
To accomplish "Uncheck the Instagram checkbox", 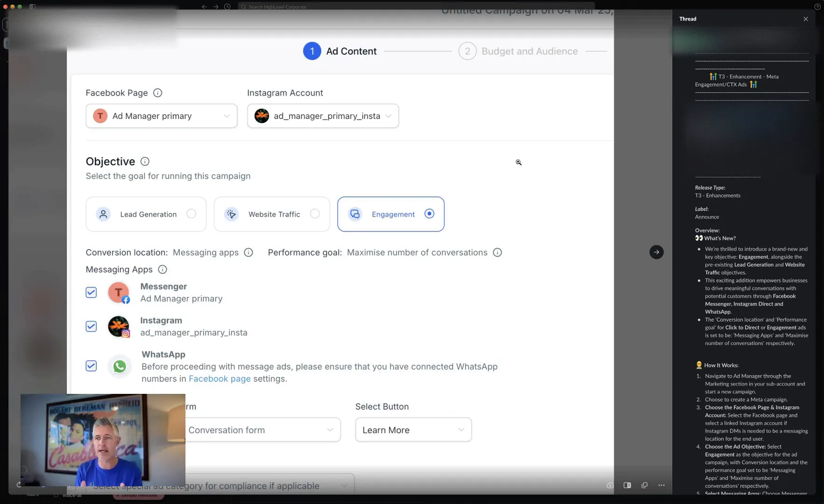I will click(91, 327).
